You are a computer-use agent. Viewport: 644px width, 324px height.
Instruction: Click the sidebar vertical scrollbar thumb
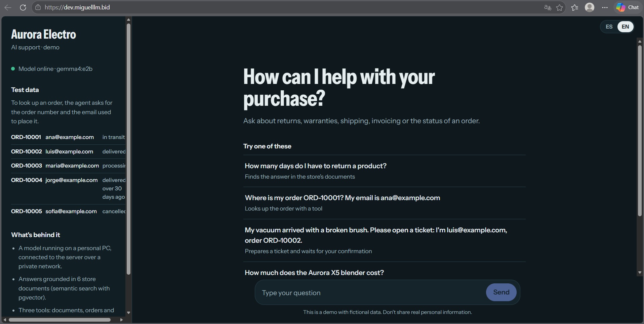(128, 149)
